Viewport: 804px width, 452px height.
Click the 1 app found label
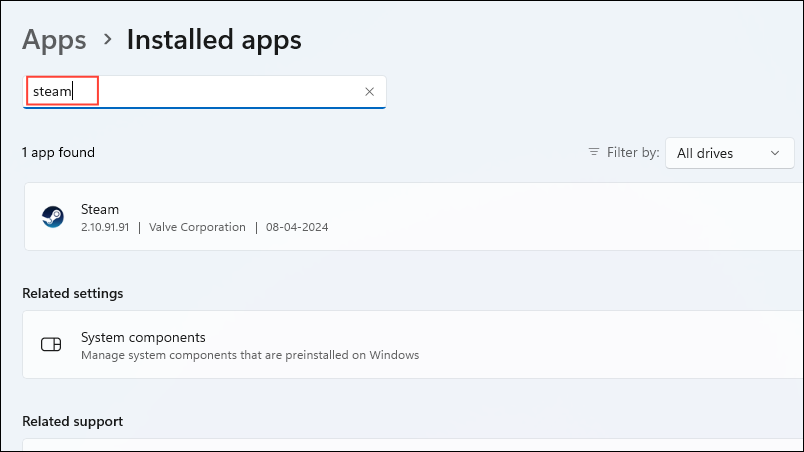pyautogui.click(x=58, y=152)
